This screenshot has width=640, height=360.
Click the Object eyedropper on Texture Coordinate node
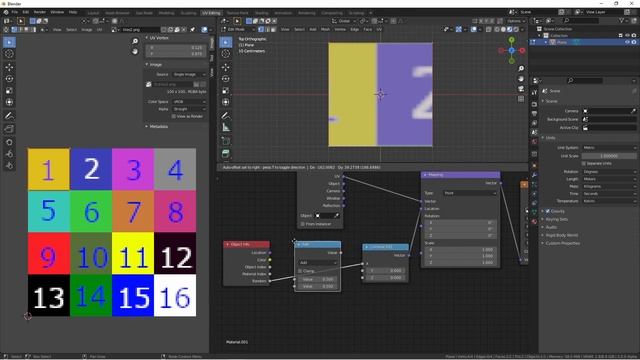(x=337, y=216)
